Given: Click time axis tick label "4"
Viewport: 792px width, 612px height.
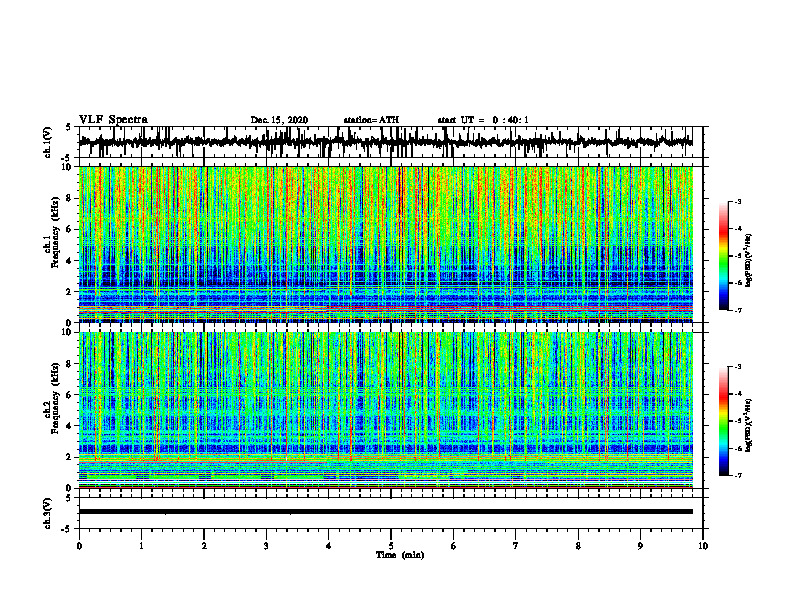Looking at the screenshot, I should pos(329,546).
